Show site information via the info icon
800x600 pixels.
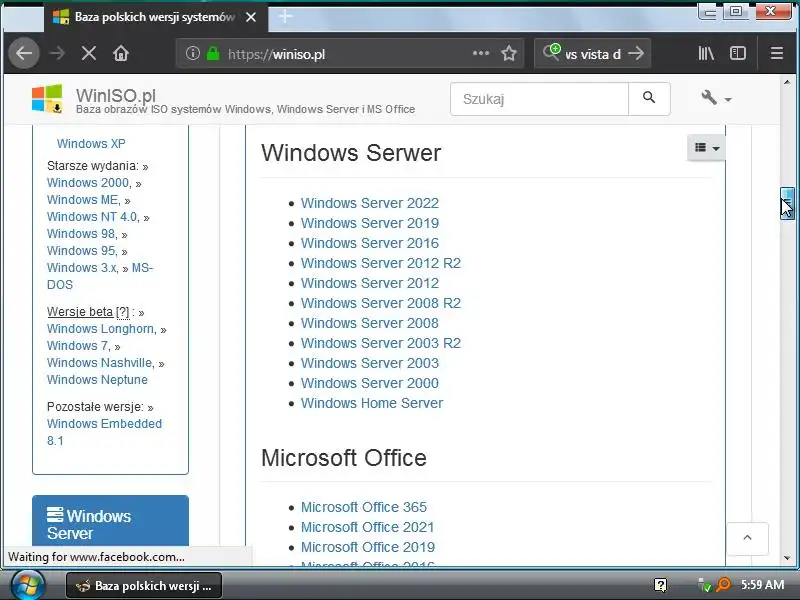[x=192, y=53]
